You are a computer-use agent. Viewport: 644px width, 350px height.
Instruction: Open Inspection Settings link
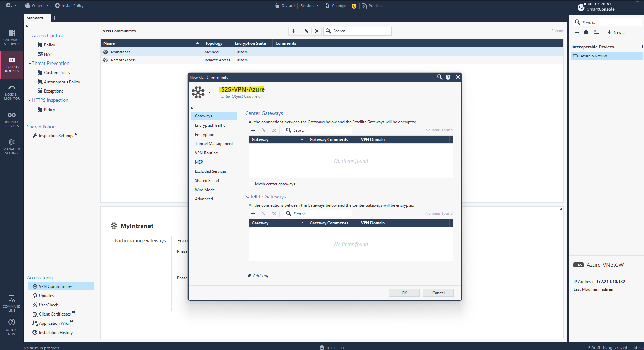[x=56, y=136]
